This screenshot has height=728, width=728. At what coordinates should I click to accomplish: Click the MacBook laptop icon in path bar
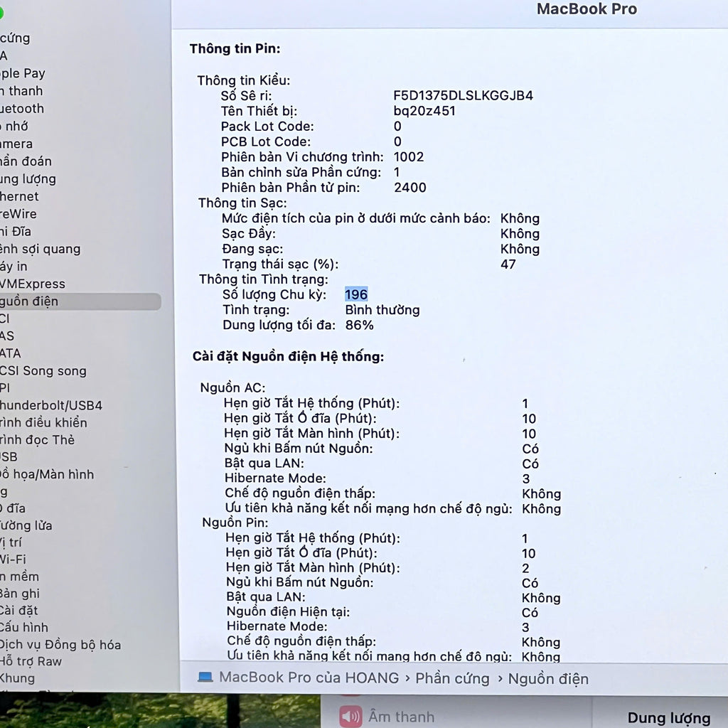click(x=205, y=678)
